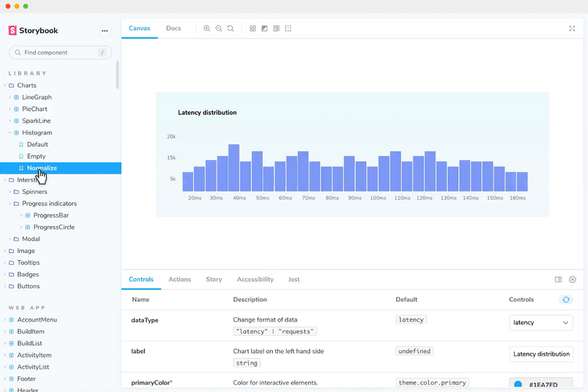Open the Storybook ellipsis menu
588x392 pixels.
click(104, 31)
